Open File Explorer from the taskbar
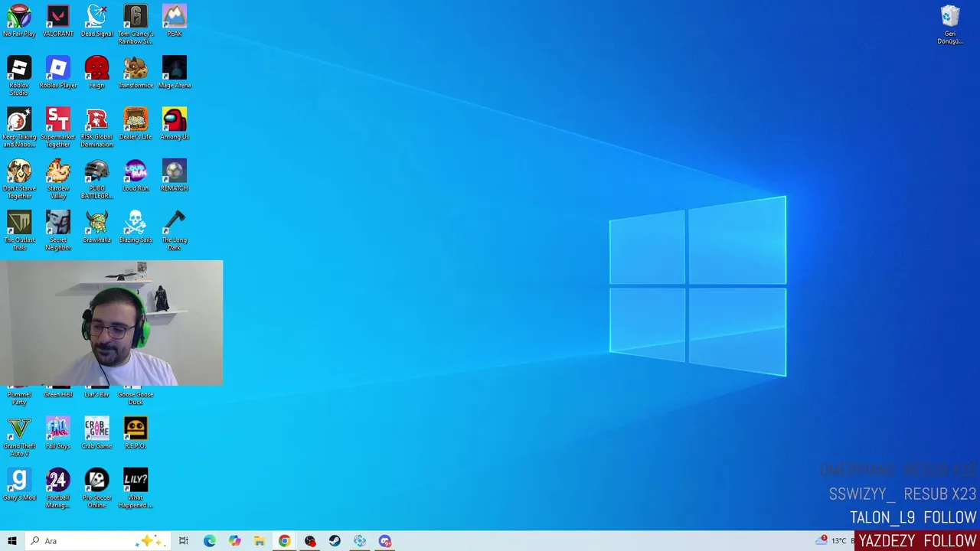 click(x=260, y=541)
